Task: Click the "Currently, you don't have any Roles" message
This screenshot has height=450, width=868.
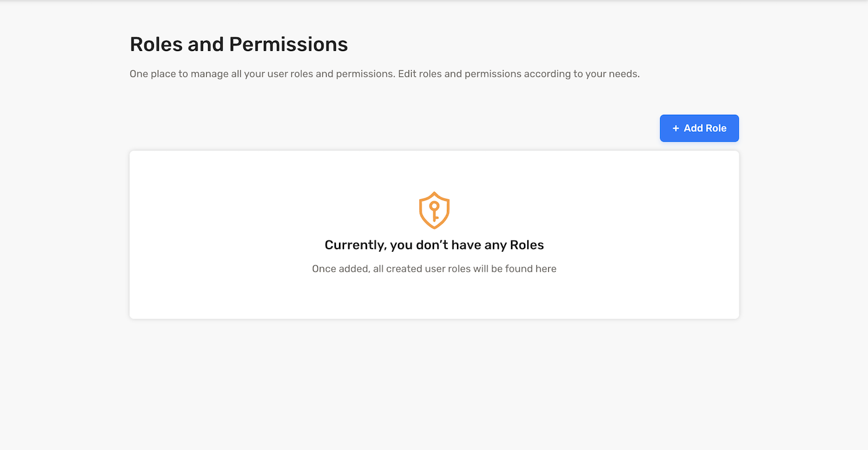Action: (434, 245)
